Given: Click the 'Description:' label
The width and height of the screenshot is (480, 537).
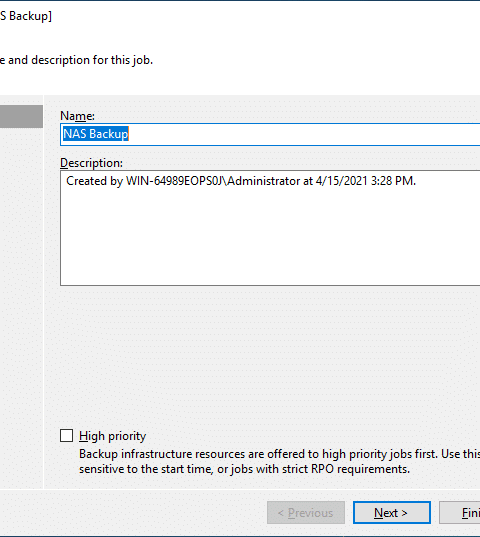Looking at the screenshot, I should coord(91,163).
